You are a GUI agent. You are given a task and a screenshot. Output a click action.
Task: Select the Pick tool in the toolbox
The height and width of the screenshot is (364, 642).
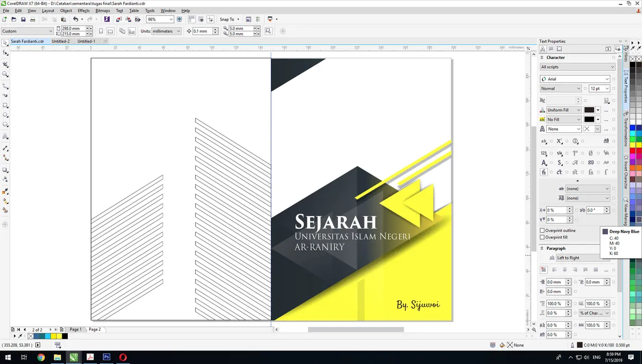6,44
